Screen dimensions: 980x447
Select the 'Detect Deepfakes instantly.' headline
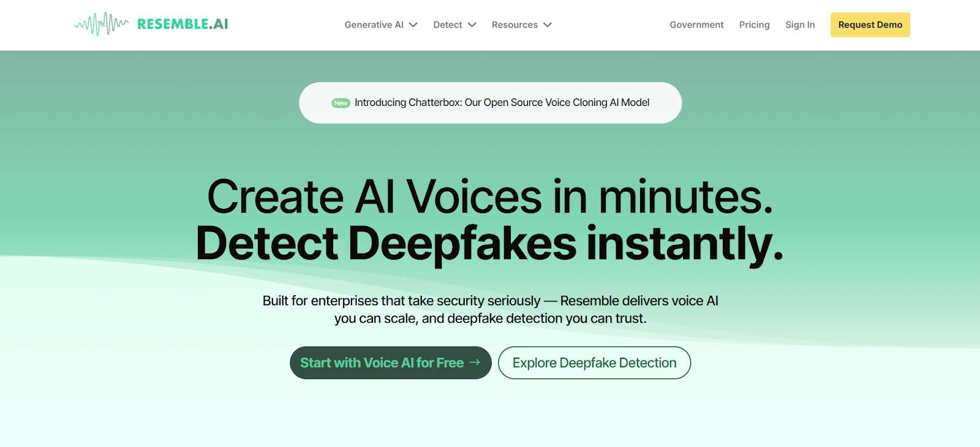click(490, 244)
